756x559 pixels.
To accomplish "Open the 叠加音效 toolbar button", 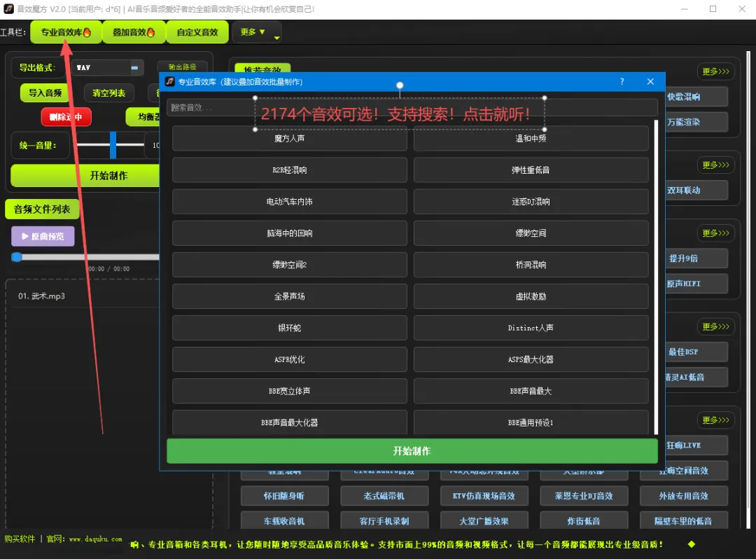I will (134, 32).
